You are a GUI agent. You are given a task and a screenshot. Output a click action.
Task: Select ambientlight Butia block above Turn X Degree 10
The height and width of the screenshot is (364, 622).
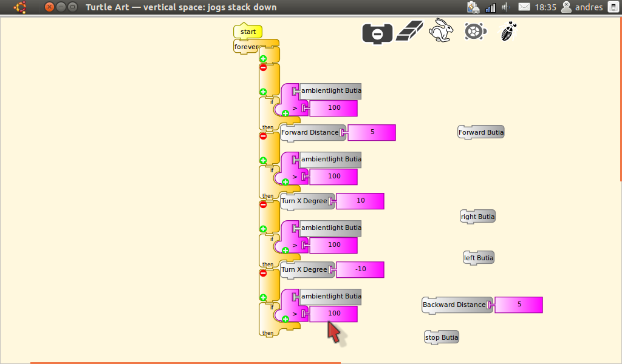pos(330,160)
